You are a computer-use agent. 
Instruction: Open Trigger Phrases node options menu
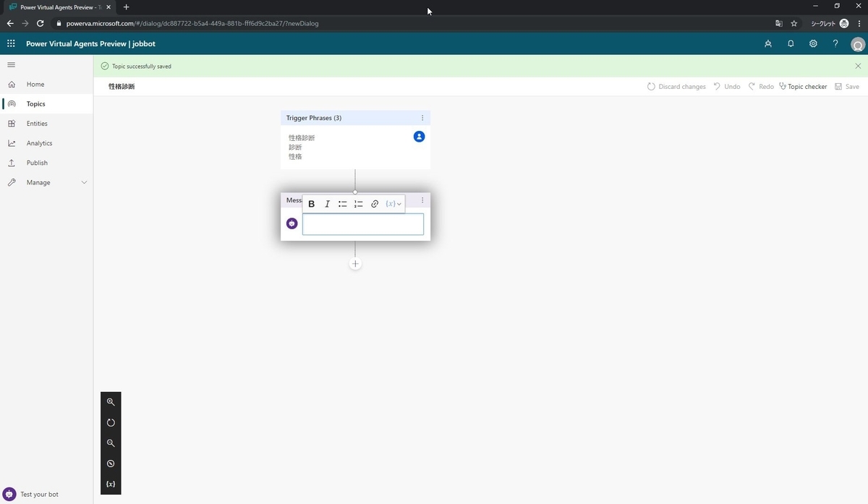pos(422,117)
